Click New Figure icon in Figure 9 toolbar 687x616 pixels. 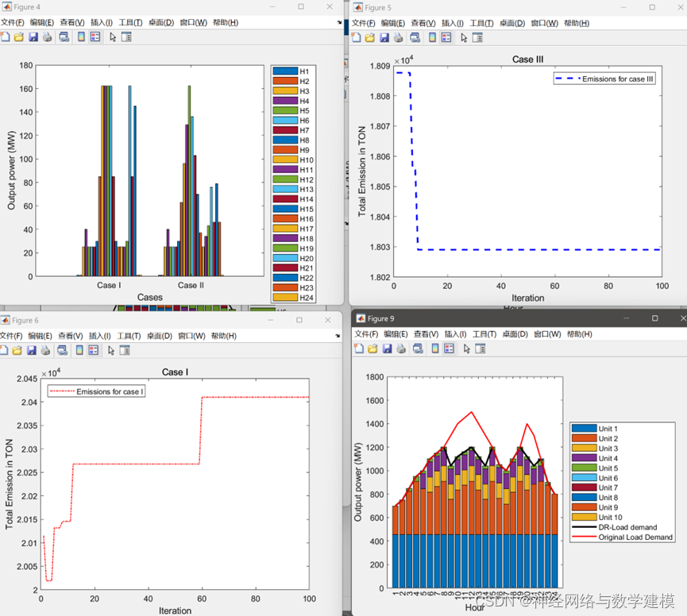[357, 348]
